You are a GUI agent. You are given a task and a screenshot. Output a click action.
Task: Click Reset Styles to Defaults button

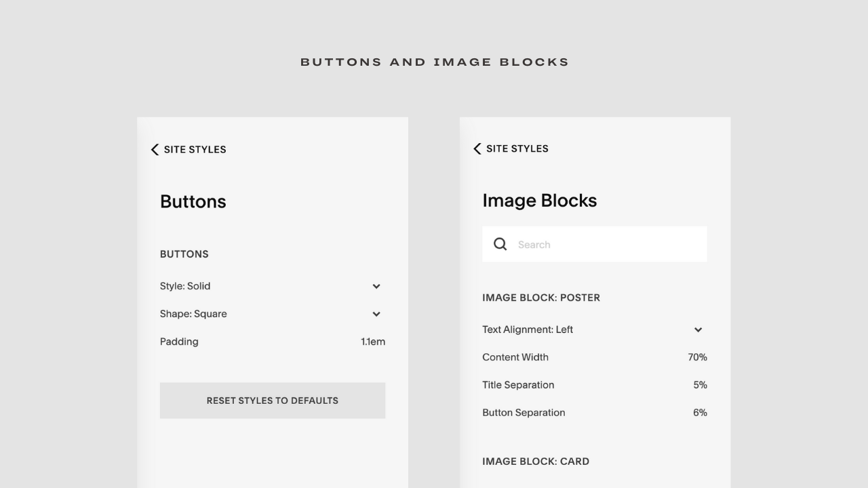(273, 401)
